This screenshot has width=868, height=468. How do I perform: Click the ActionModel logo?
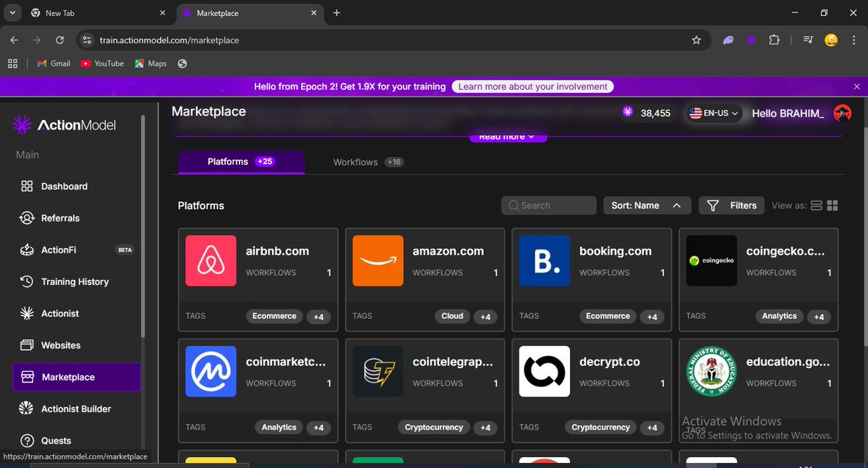[64, 125]
